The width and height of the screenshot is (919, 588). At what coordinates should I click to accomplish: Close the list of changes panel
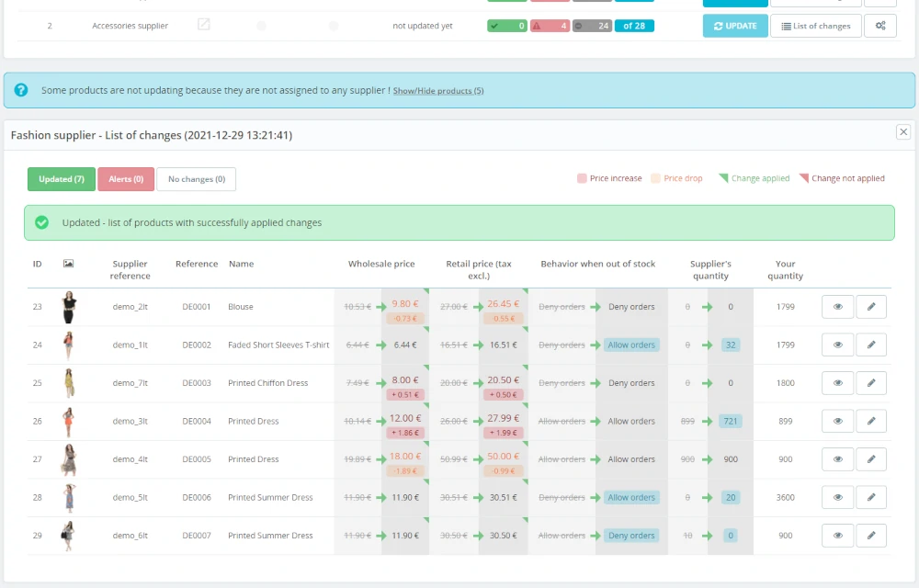(x=903, y=132)
